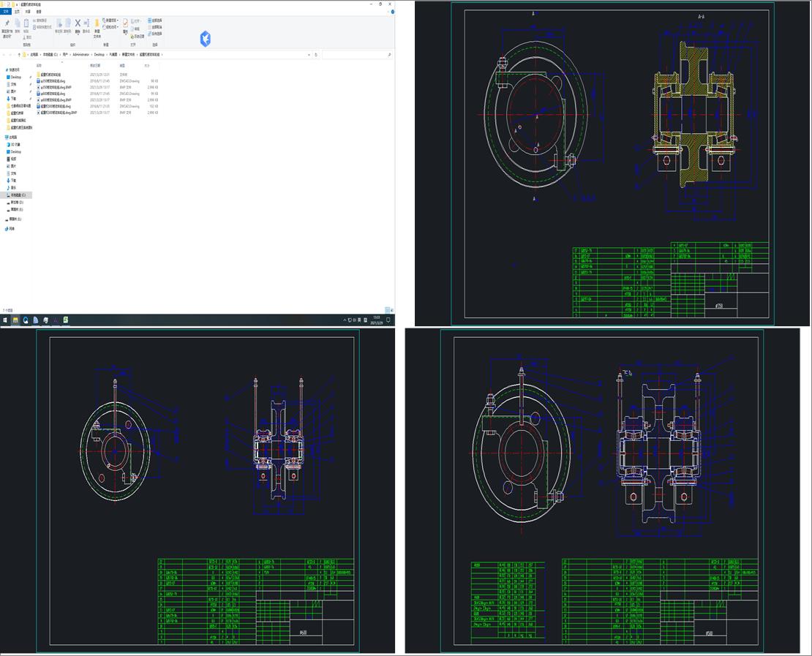Select the 快速访问 item in the navigation pane
This screenshot has width=812, height=656.
tap(13, 70)
